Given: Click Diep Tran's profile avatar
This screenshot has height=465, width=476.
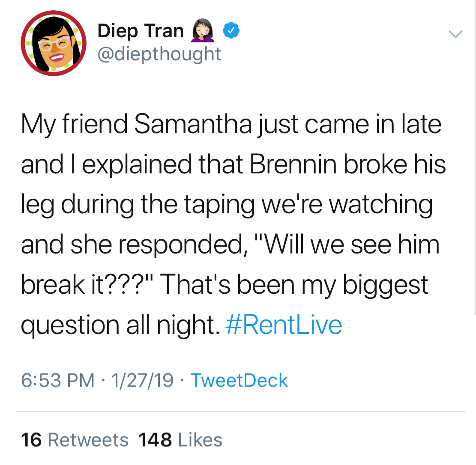Looking at the screenshot, I should pyautogui.click(x=54, y=43).
